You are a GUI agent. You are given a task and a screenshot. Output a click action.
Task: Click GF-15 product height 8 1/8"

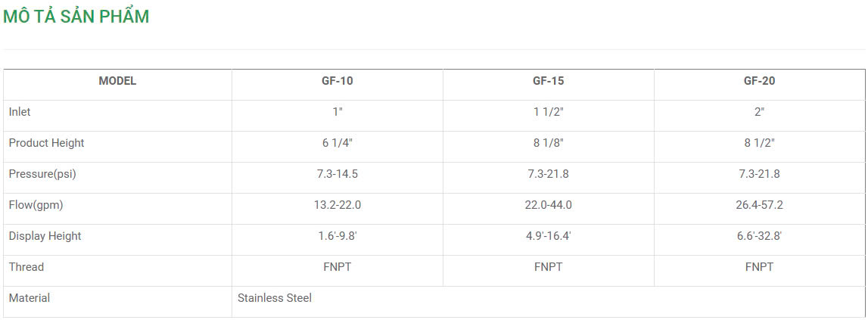click(x=548, y=143)
